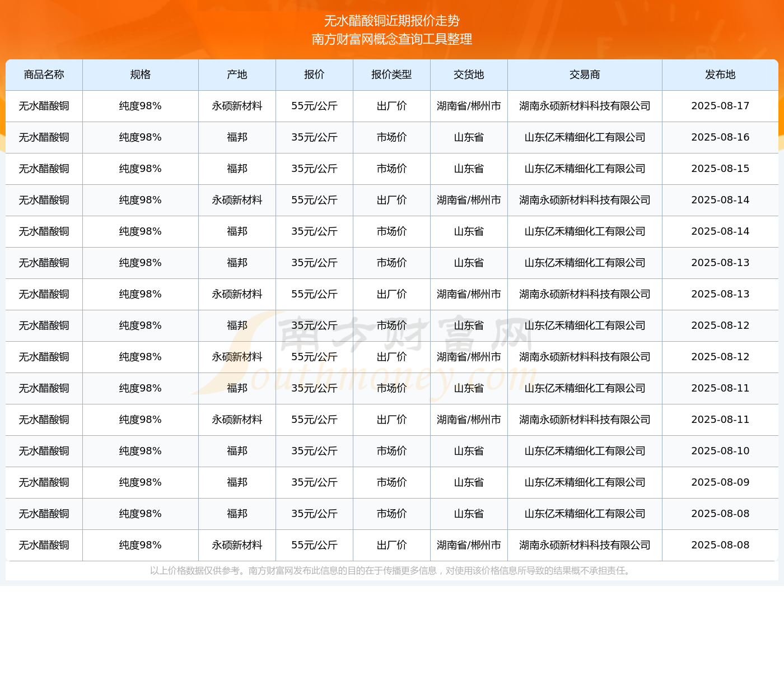Click 35元/公斤 in the 2025-08-16 row
This screenshot has width=784, height=675.
click(314, 137)
